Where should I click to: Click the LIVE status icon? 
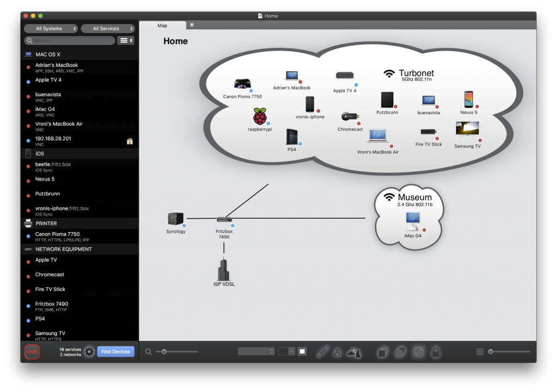(x=32, y=352)
